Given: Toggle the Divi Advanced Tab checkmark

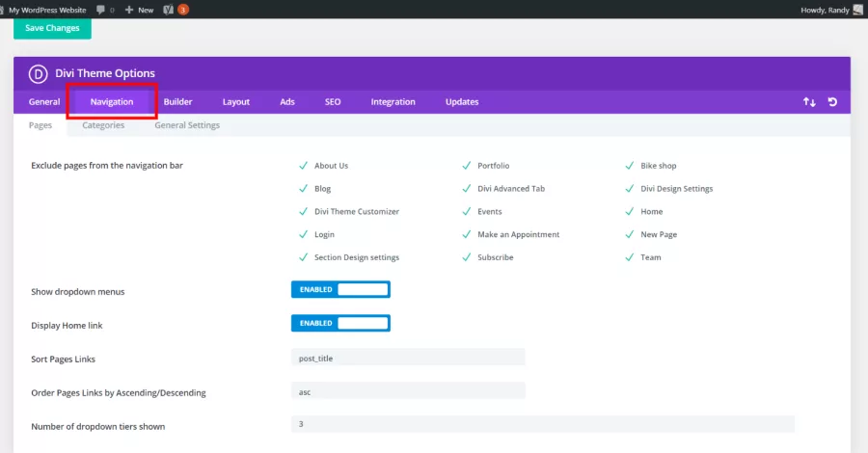Looking at the screenshot, I should point(466,189).
